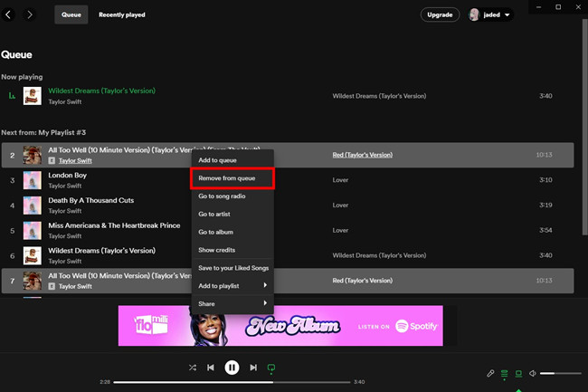This screenshot has height=392, width=588.
Task: Select Go to song radio
Action: (232, 196)
